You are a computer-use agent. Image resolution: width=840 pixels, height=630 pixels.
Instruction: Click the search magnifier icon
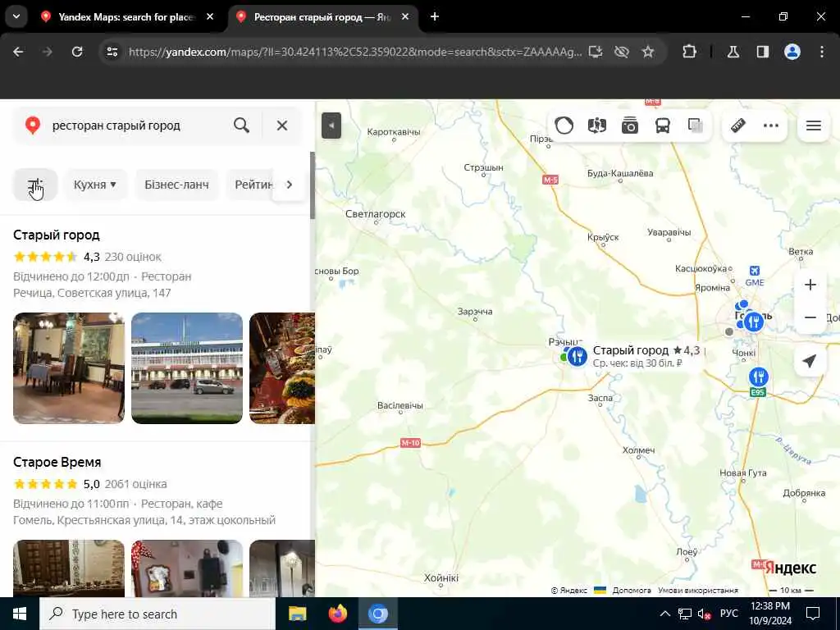242,126
